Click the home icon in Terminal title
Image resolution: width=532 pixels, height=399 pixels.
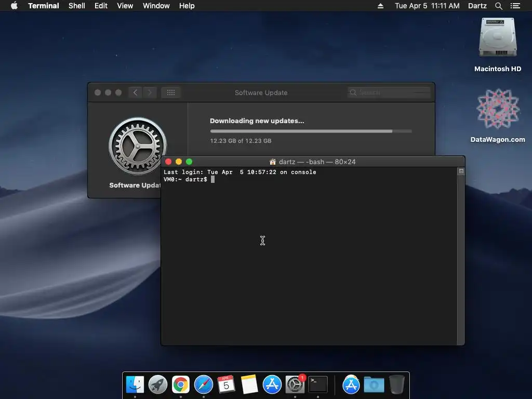[x=272, y=162]
